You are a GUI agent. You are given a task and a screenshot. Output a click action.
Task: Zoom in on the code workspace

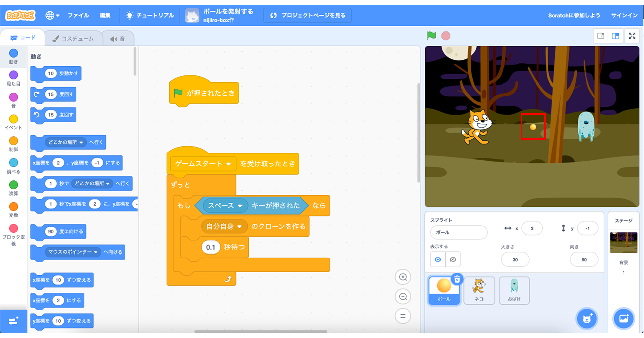point(403,277)
